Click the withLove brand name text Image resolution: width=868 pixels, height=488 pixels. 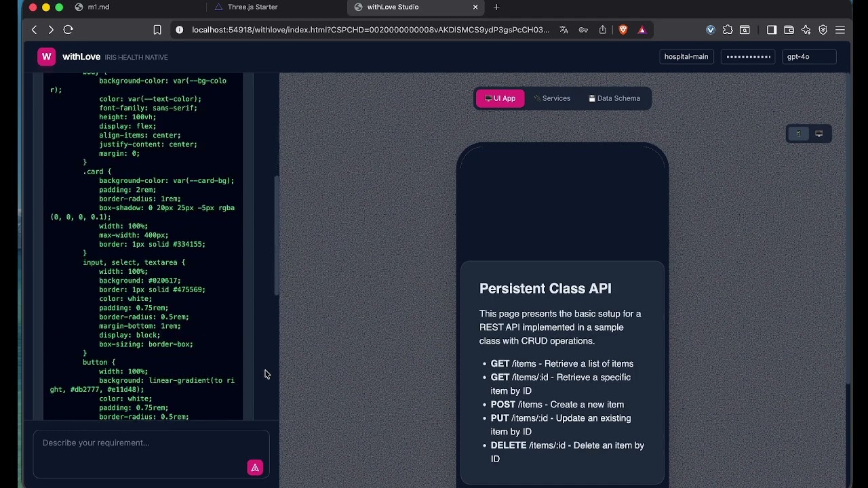coord(81,57)
